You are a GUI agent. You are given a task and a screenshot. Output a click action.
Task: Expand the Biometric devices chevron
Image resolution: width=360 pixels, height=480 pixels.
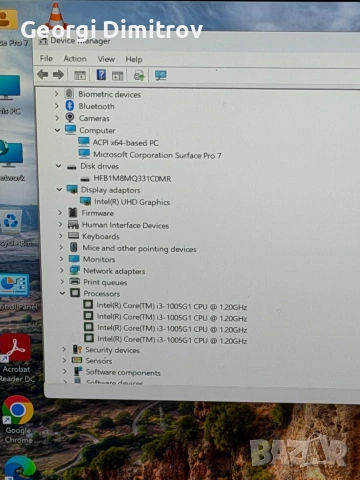(56, 94)
